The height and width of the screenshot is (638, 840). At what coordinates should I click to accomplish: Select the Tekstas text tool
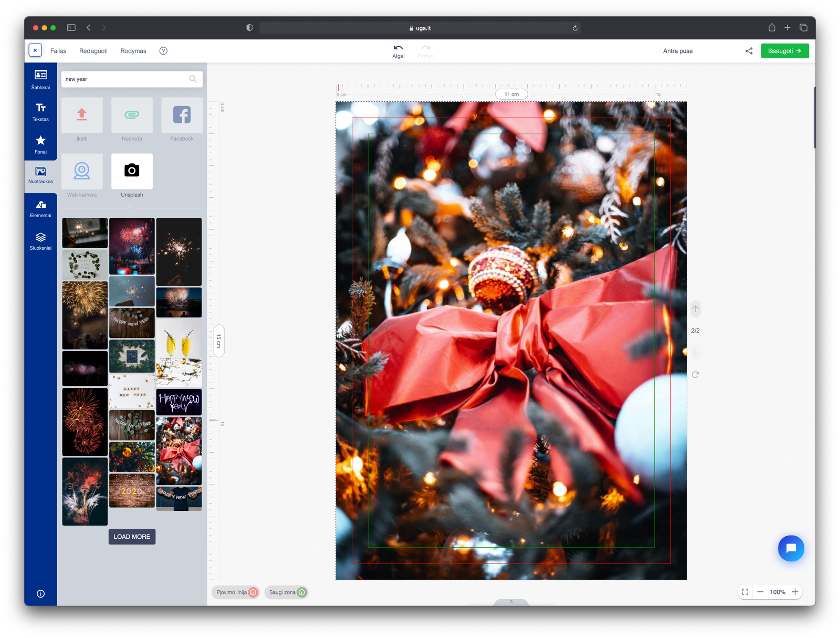pos(40,112)
